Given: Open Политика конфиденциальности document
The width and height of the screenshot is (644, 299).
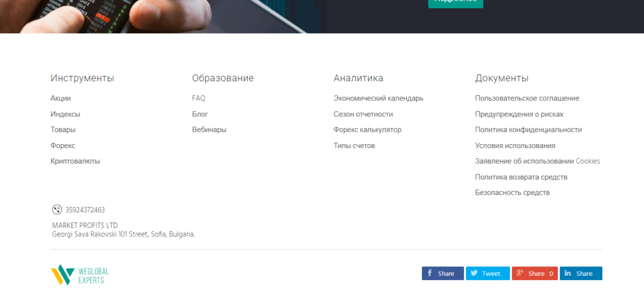Looking at the screenshot, I should (528, 130).
